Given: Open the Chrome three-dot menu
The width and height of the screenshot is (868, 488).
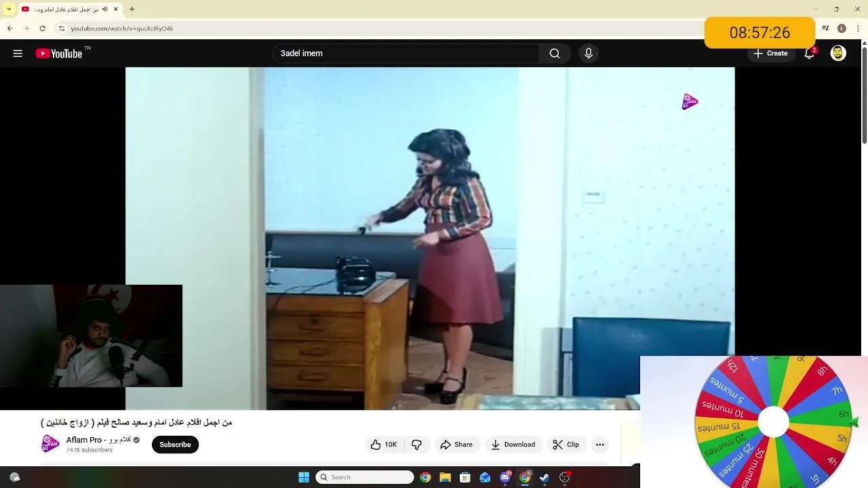Looking at the screenshot, I should coord(856,28).
